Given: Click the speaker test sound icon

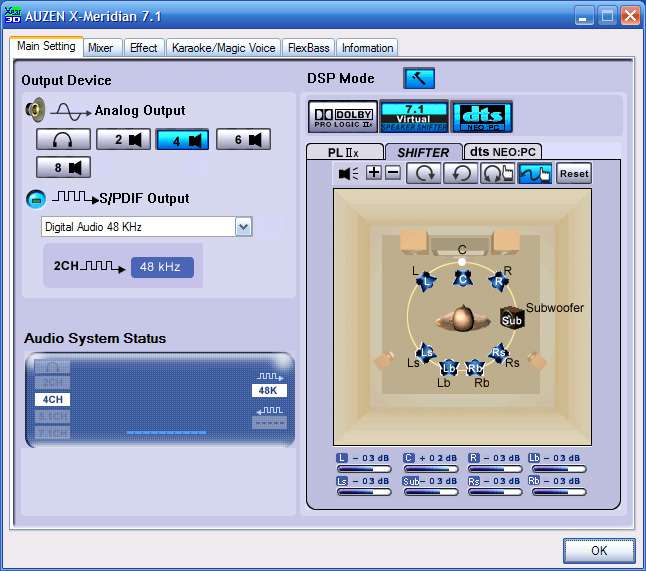Looking at the screenshot, I should point(348,173).
